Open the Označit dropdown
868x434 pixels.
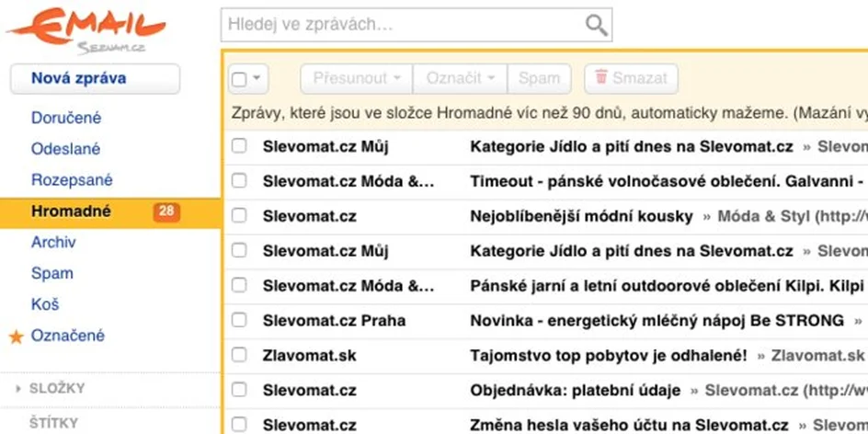(460, 78)
